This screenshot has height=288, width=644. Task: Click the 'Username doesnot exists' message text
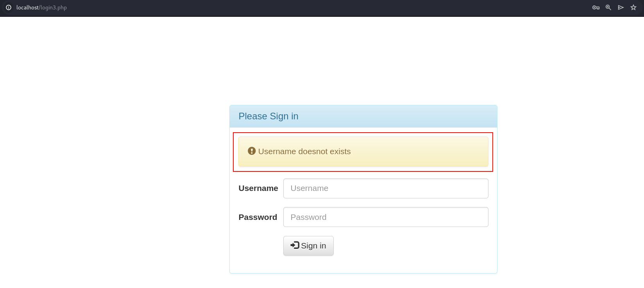click(x=304, y=151)
